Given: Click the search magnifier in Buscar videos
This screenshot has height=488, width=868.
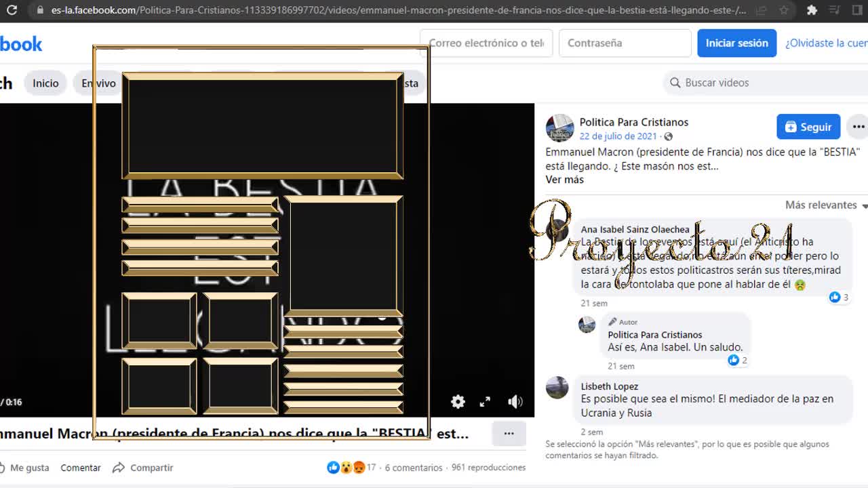Looking at the screenshot, I should [675, 83].
